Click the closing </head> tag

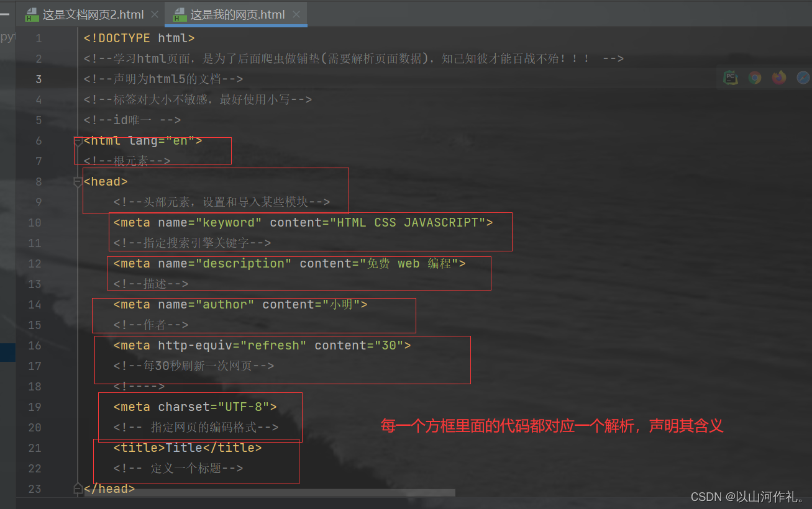109,489
